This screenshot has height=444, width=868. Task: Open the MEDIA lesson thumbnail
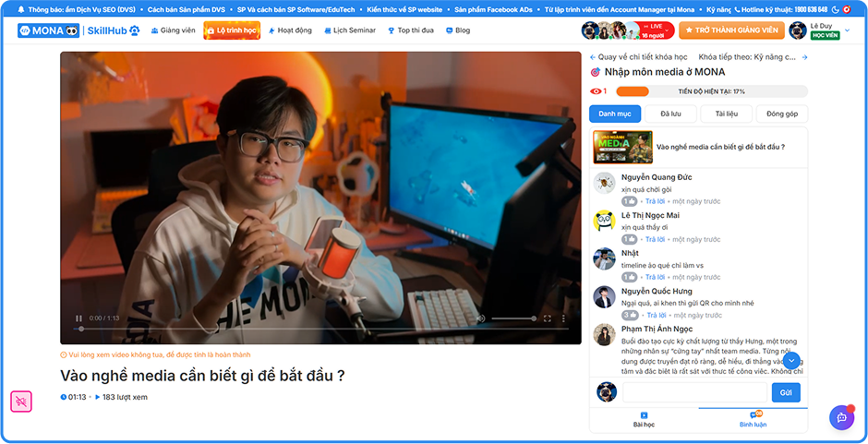point(622,147)
